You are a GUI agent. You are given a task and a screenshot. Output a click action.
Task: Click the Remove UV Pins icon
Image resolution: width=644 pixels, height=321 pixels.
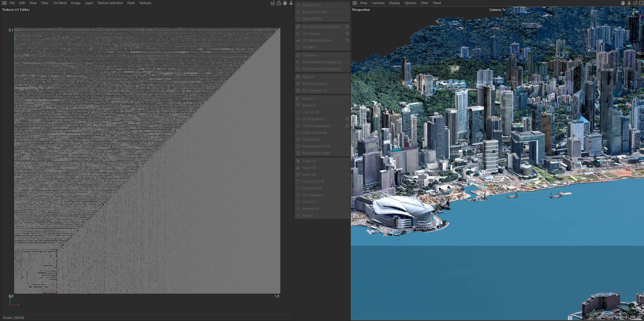298,12
